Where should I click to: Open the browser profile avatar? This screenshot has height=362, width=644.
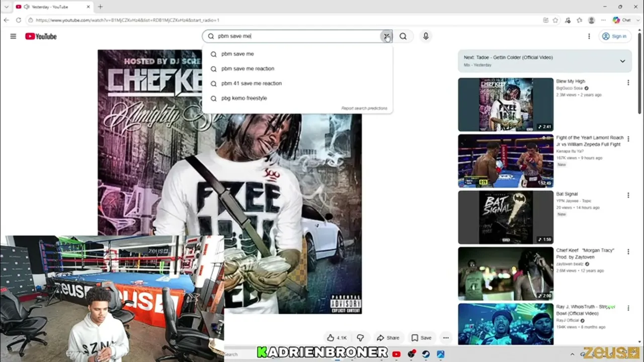tap(592, 20)
